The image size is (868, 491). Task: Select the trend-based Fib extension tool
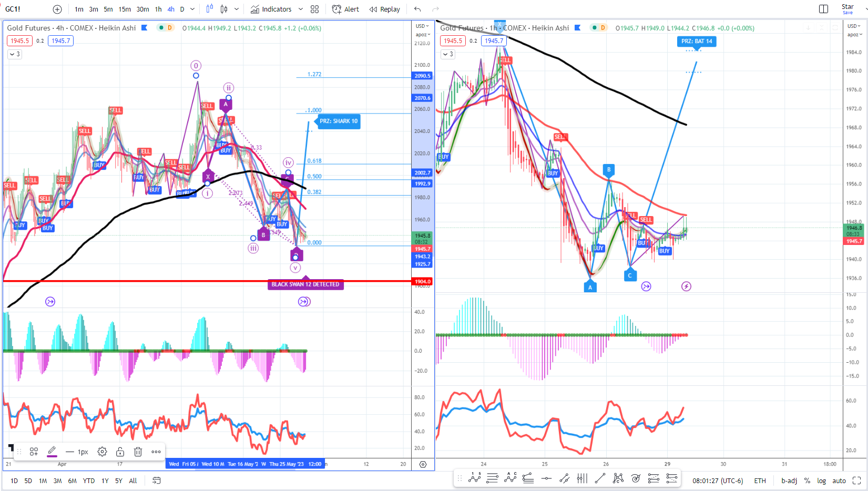528,478
